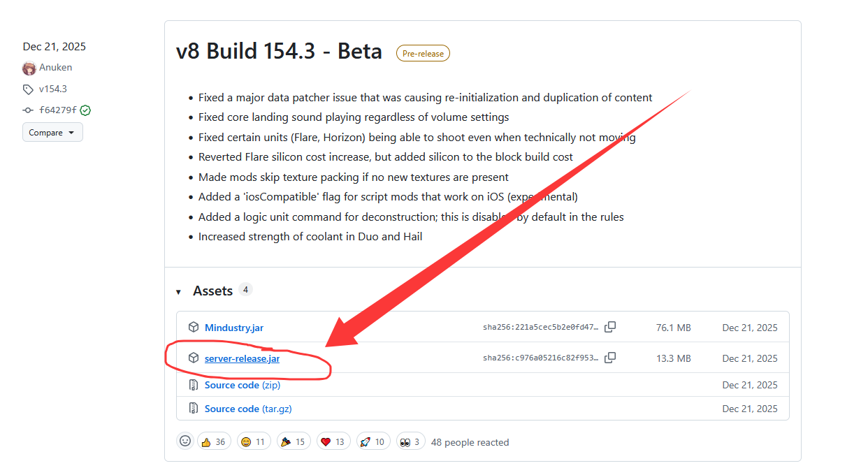Click the verified commit checkmark icon
868x468 pixels.
pyautogui.click(x=85, y=110)
